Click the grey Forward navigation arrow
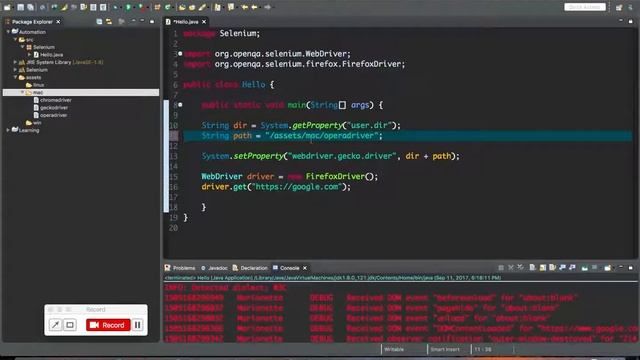 click(267, 7)
